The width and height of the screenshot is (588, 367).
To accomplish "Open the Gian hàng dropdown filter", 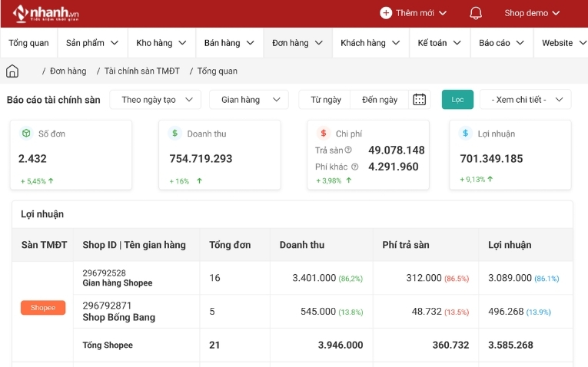I will pyautogui.click(x=248, y=100).
